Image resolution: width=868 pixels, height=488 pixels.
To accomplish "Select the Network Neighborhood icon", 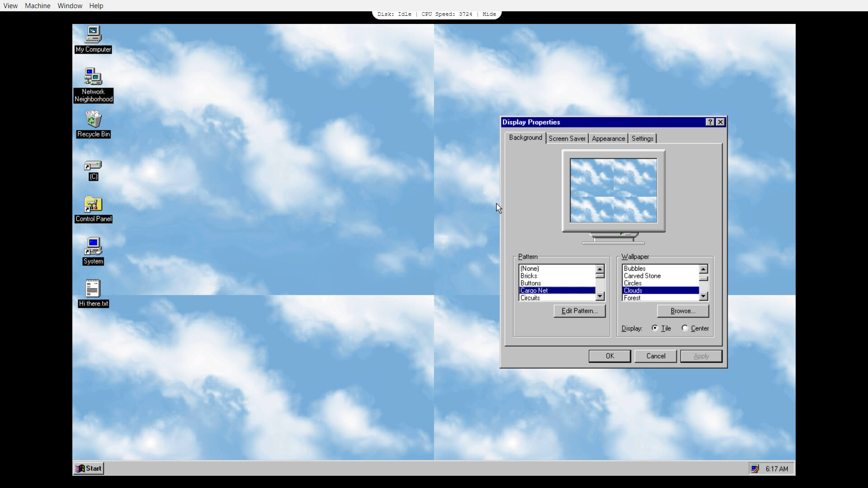I will pyautogui.click(x=93, y=85).
